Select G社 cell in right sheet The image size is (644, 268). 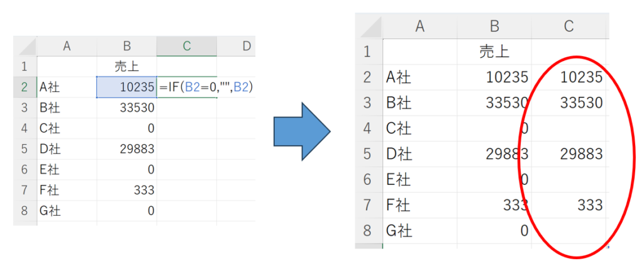pyautogui.click(x=419, y=230)
